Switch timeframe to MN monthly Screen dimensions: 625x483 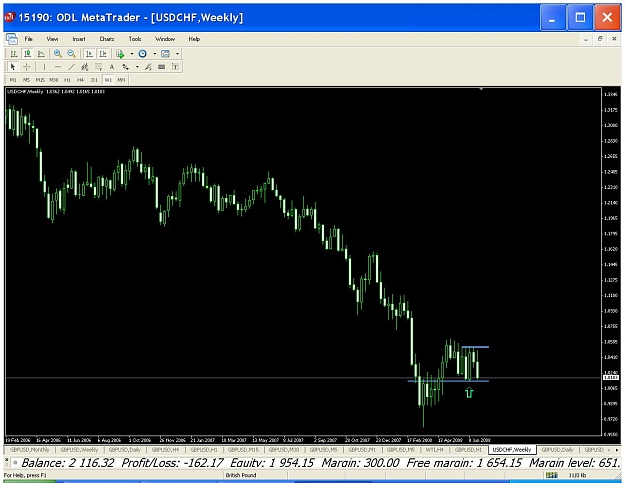(121, 80)
